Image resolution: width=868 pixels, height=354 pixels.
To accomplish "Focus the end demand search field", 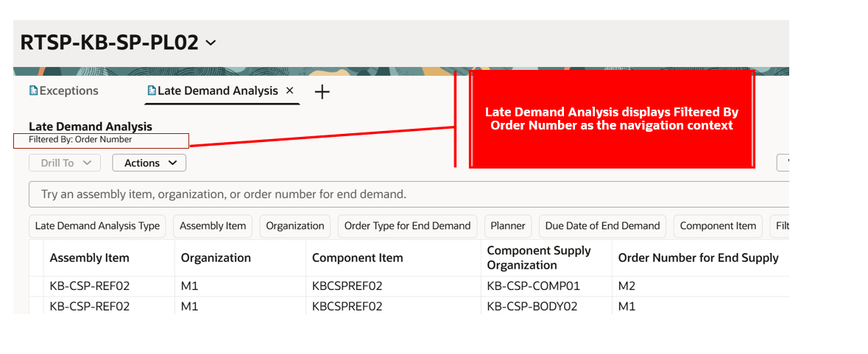I will (409, 195).
